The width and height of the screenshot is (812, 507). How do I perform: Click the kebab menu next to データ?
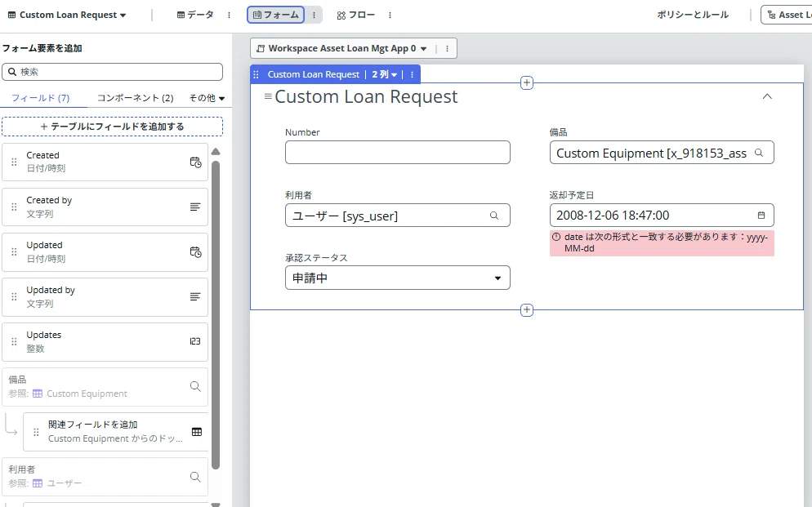(x=230, y=15)
